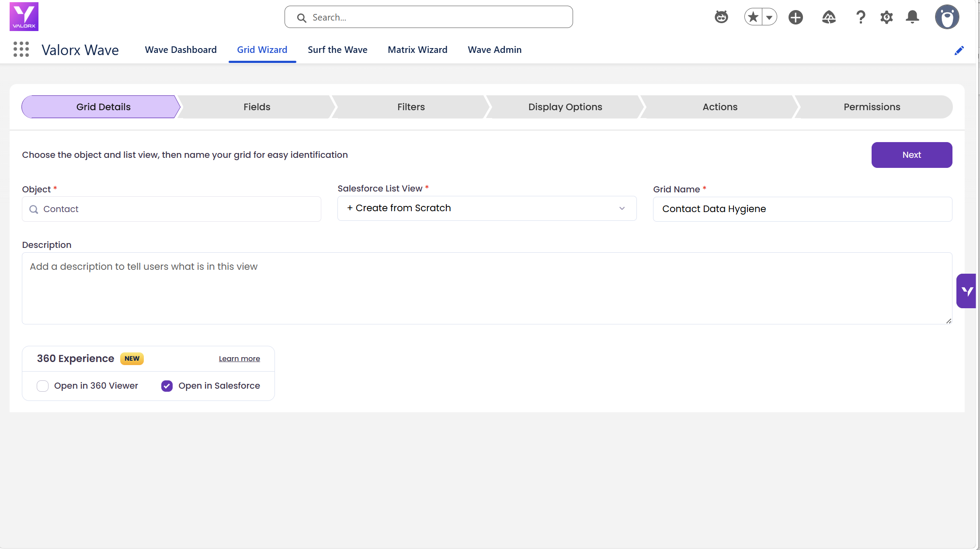Open the Actions step
This screenshot has width=980, height=550.
pos(720,107)
